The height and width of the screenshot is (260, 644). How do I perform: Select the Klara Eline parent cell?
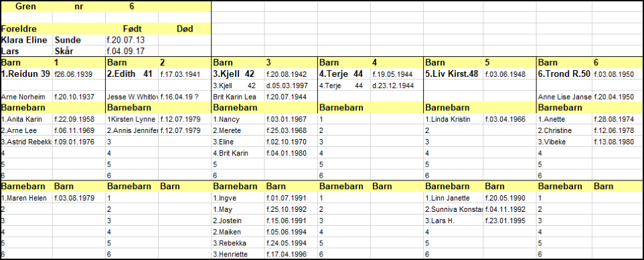pyautogui.click(x=27, y=40)
